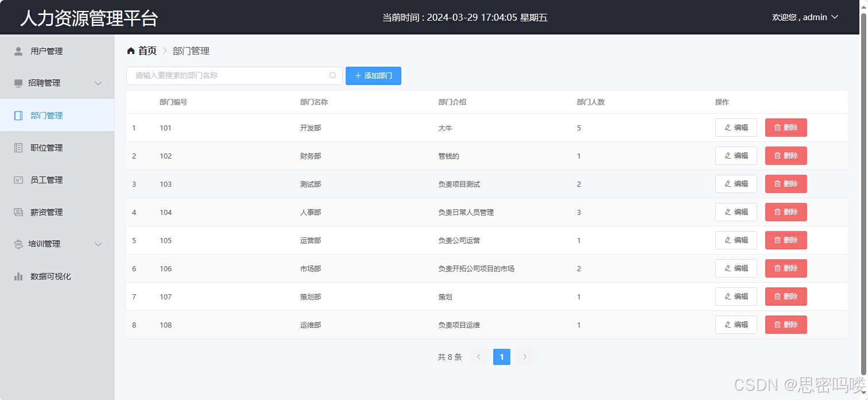
Task: Click department number 108 cell
Action: (x=166, y=325)
